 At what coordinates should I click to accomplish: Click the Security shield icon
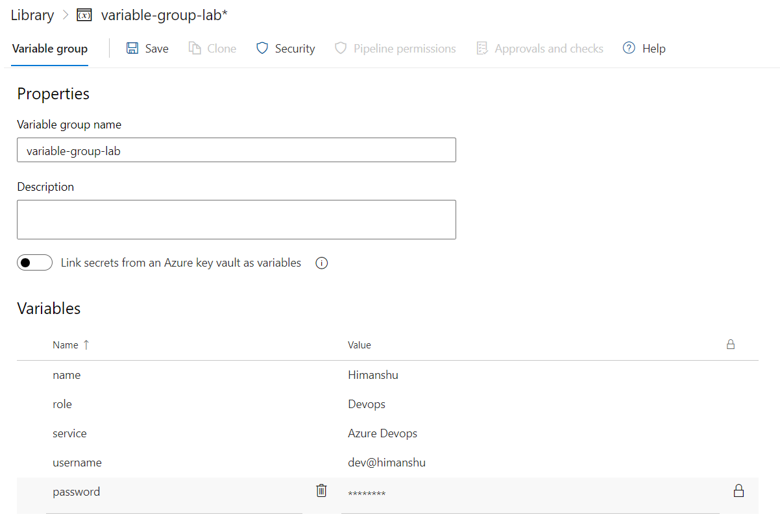pos(262,49)
